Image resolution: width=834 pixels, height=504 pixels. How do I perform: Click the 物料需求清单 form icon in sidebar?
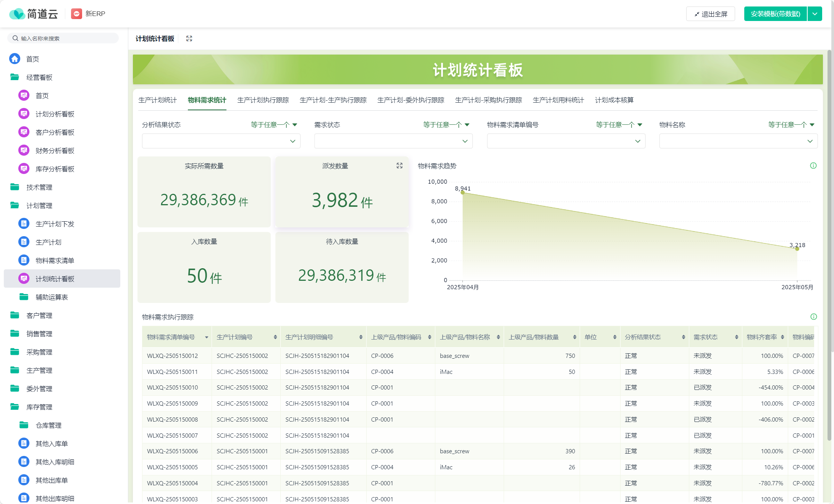24,260
